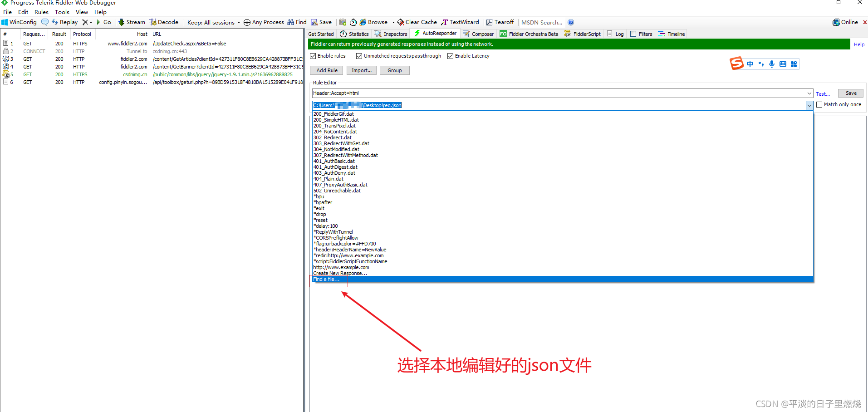868x412 pixels.
Task: Check the Match only once box
Action: (819, 104)
